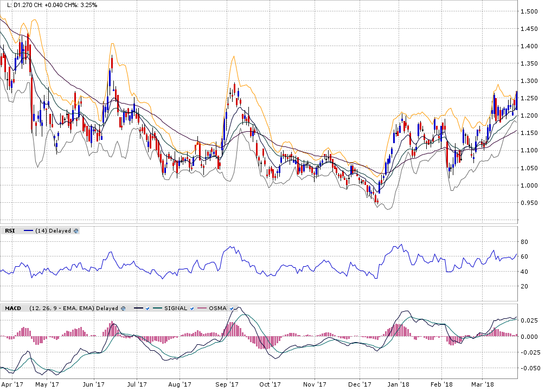Select the MACD indicator label
This screenshot has height=392, width=545.
[14, 308]
